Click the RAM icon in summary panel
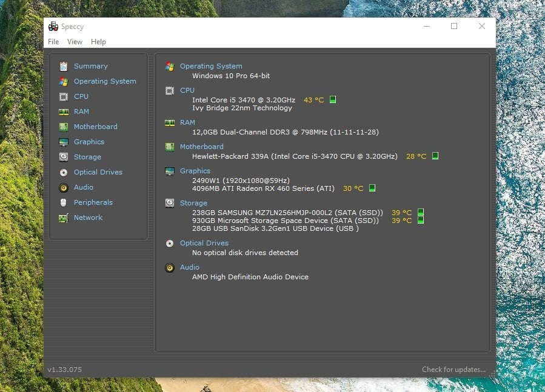 tap(170, 122)
